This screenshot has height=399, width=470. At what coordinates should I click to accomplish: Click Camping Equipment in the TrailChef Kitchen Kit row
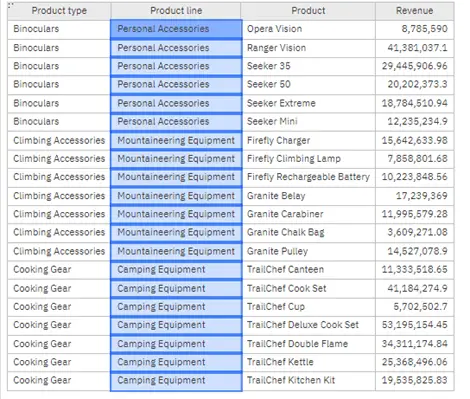176,380
